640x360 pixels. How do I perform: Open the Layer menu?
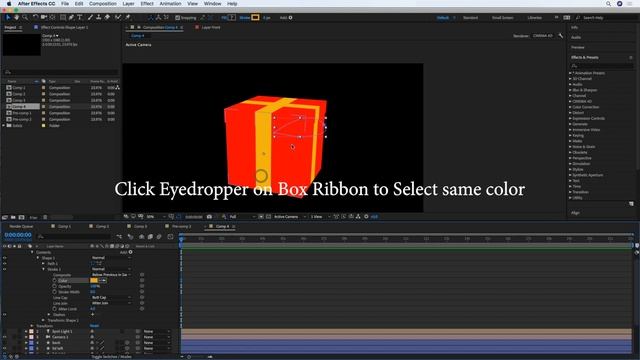[x=128, y=4]
